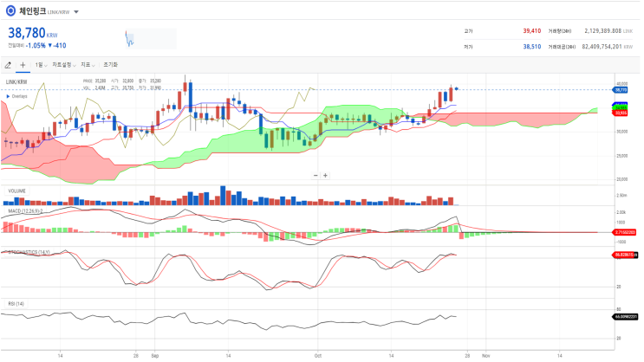Zoom in chart with plus button
This screenshot has height=362, width=644.
pos(325,175)
